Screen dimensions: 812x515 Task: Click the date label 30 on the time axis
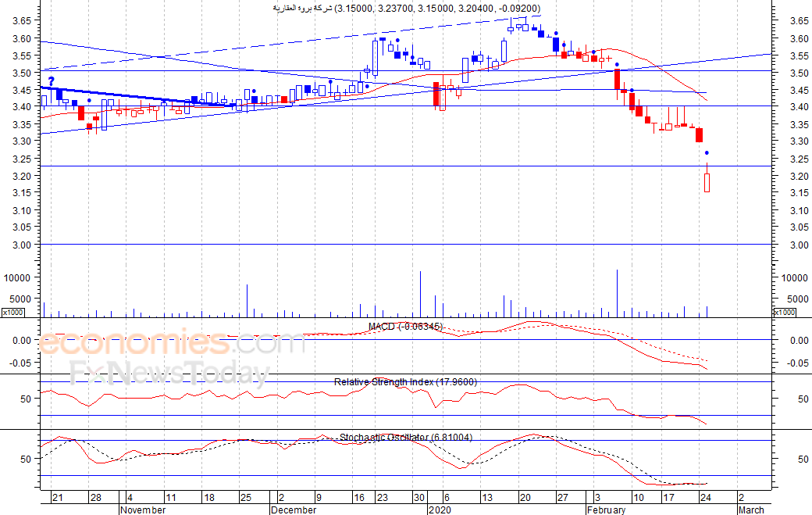tap(418, 497)
